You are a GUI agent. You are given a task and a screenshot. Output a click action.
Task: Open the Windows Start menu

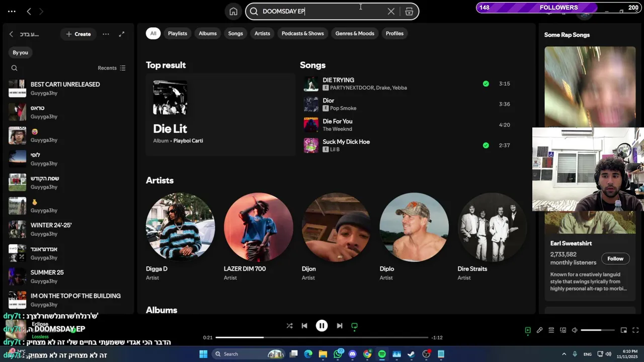[203, 354]
